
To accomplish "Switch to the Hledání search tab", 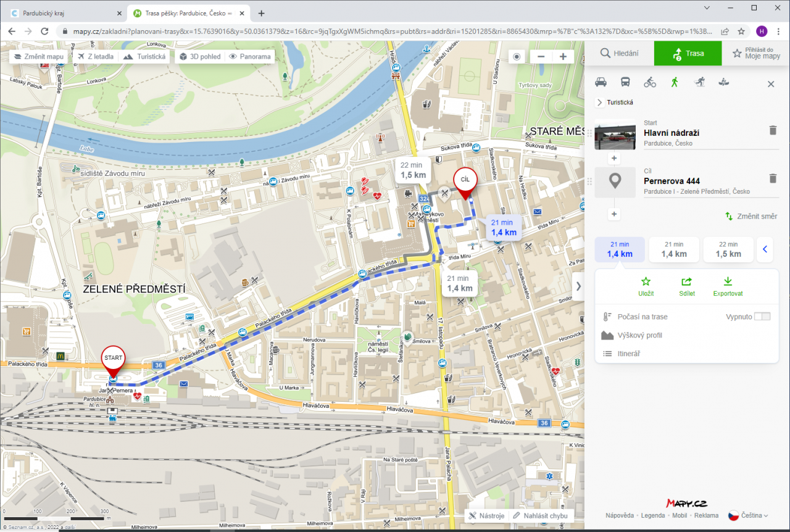I will click(x=619, y=54).
